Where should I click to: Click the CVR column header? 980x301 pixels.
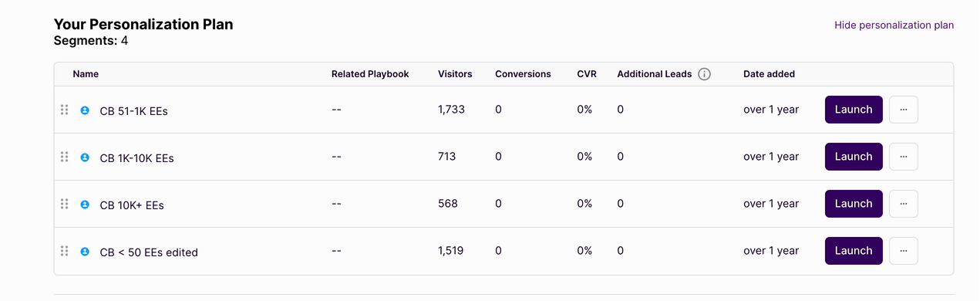[587, 74]
